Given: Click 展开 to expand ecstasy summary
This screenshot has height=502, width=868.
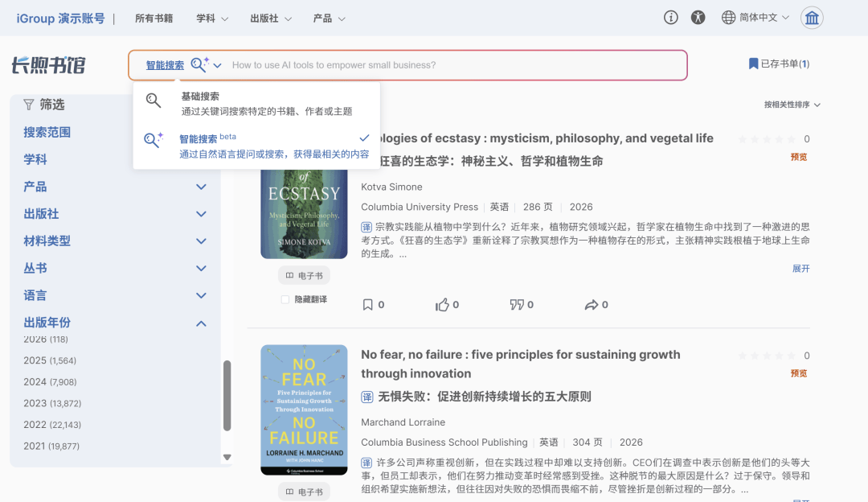Looking at the screenshot, I should (x=800, y=269).
